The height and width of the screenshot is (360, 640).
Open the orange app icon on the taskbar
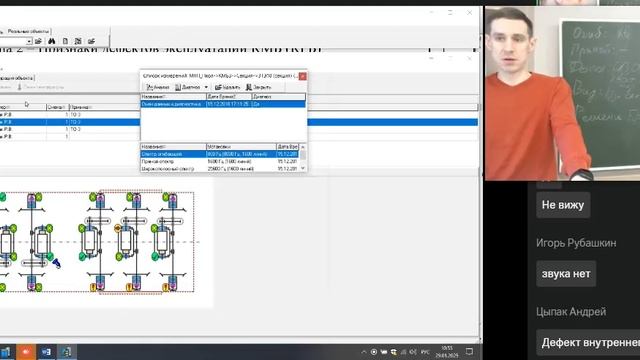[26, 352]
